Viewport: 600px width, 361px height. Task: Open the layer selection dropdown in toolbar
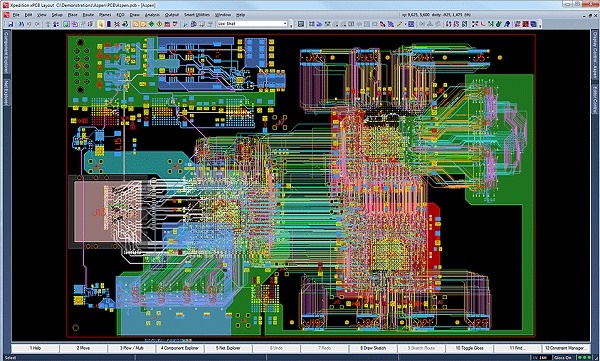click(x=253, y=24)
